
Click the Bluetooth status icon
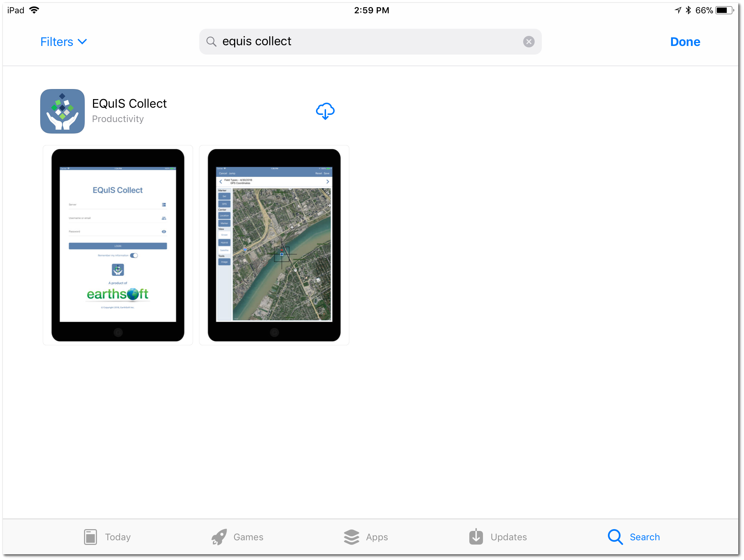tap(688, 10)
